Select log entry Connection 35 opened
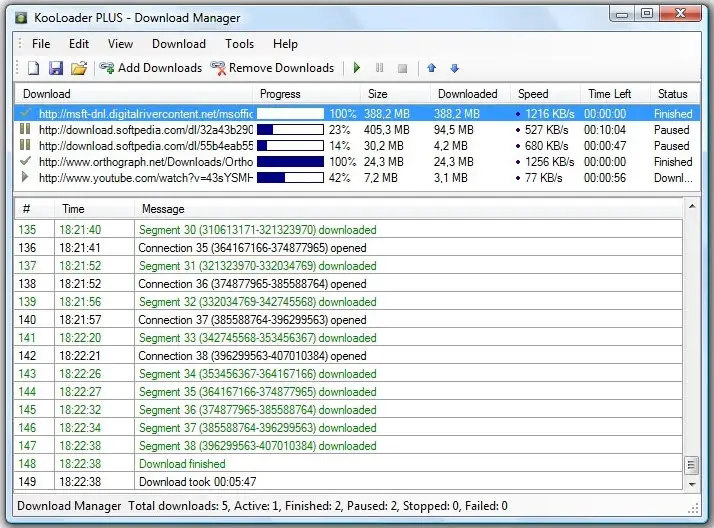This screenshot has width=714, height=528. coord(349,248)
